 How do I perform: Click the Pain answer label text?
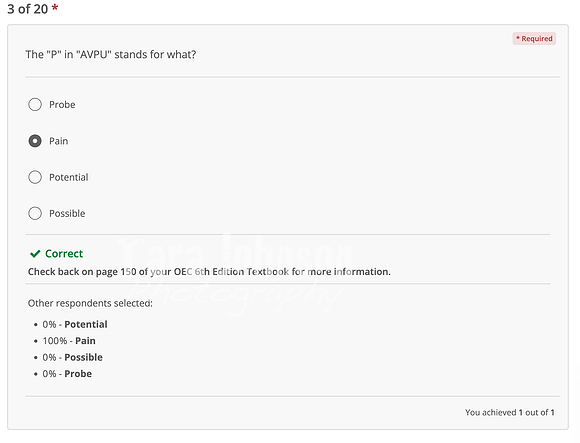click(x=58, y=141)
